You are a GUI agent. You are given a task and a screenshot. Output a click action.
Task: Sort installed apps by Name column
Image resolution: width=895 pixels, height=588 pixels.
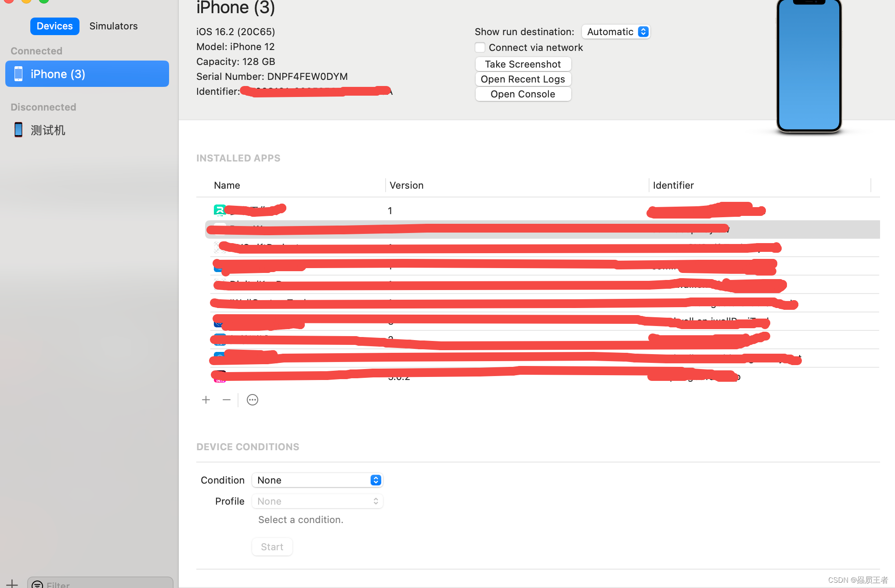pos(227,185)
